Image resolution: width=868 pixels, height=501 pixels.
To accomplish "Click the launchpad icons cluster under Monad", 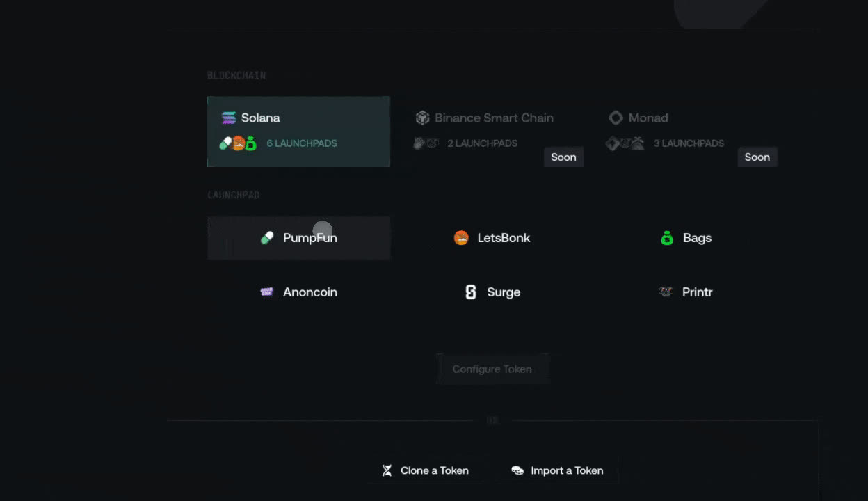I will click(625, 143).
